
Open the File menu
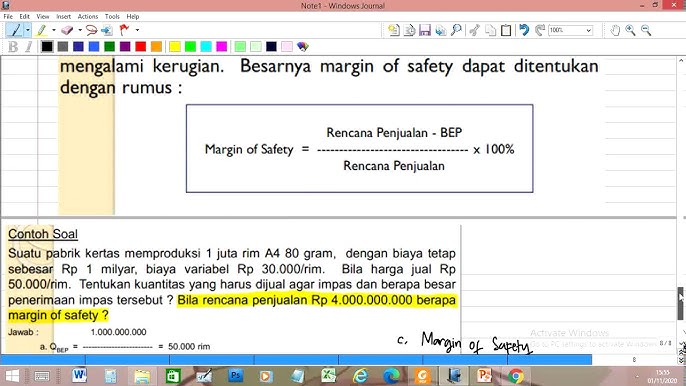8,16
